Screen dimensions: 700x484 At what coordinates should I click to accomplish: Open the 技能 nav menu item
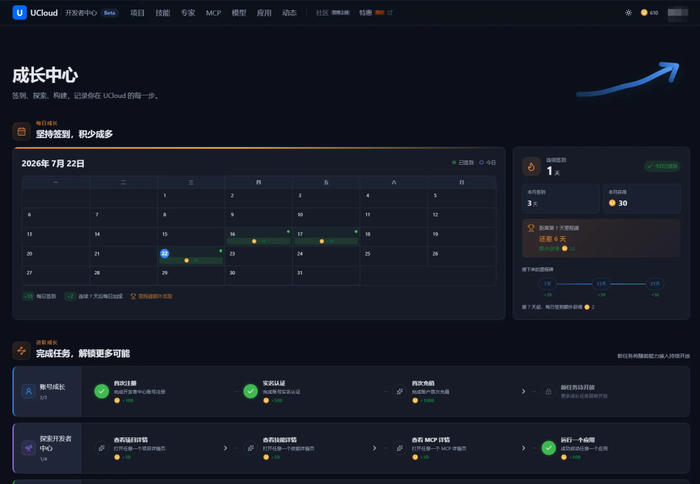(162, 13)
